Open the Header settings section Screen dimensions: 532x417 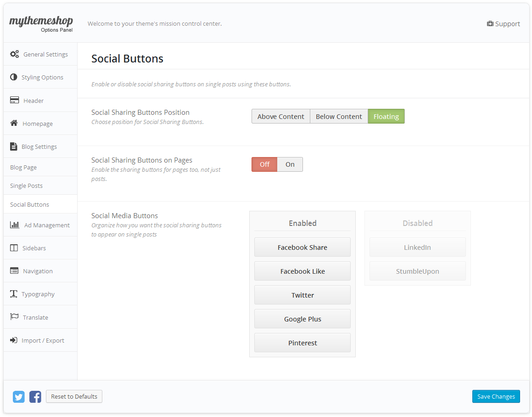[34, 101]
